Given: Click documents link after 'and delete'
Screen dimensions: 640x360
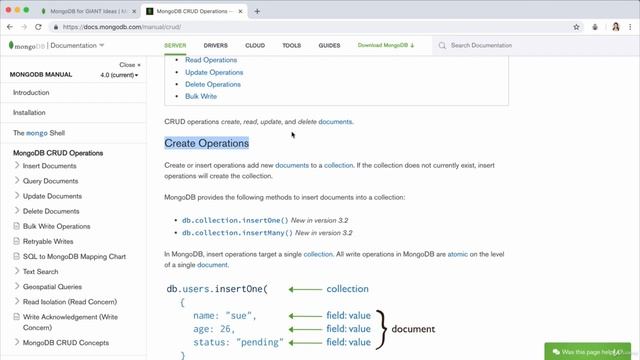Looking at the screenshot, I should click(335, 122).
